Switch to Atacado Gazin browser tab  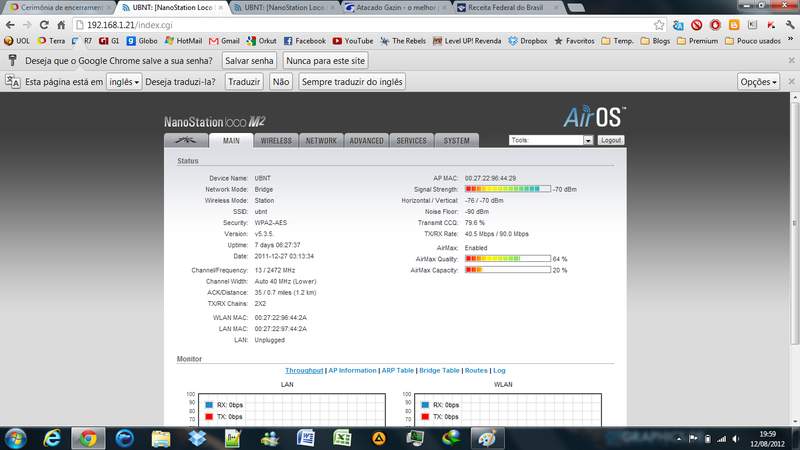pyautogui.click(x=394, y=8)
